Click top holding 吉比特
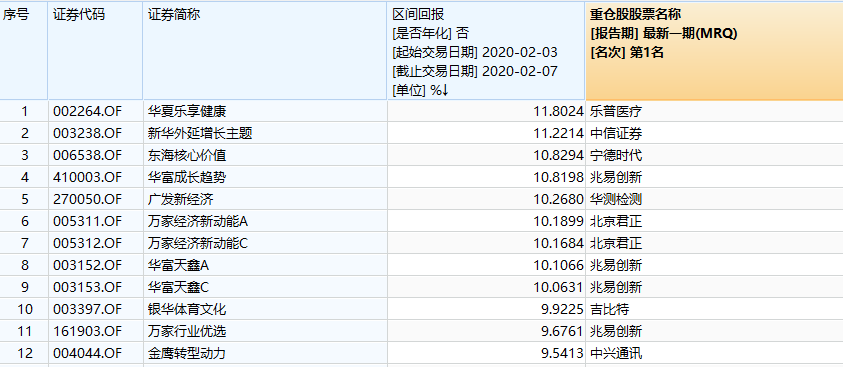843x367 pixels. pos(610,310)
